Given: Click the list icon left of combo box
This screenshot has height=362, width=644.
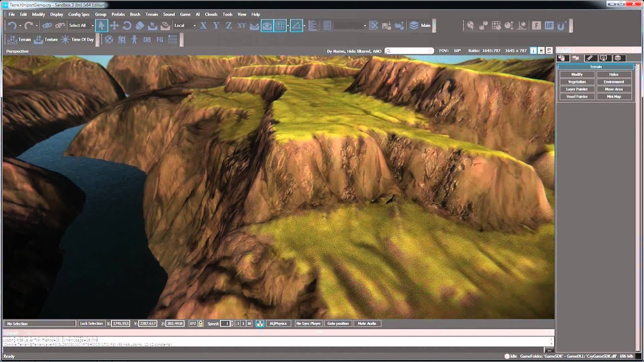Looking at the screenshot, I should 327,25.
